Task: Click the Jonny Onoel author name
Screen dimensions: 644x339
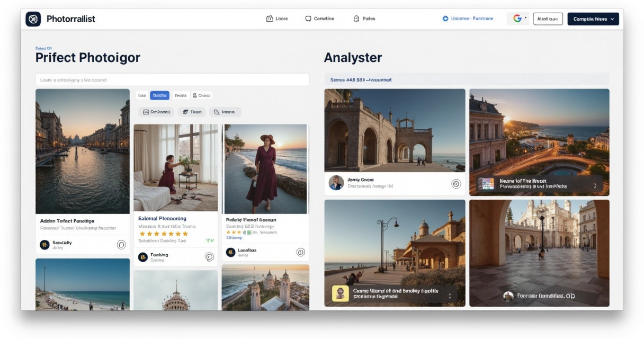Action: pos(360,180)
